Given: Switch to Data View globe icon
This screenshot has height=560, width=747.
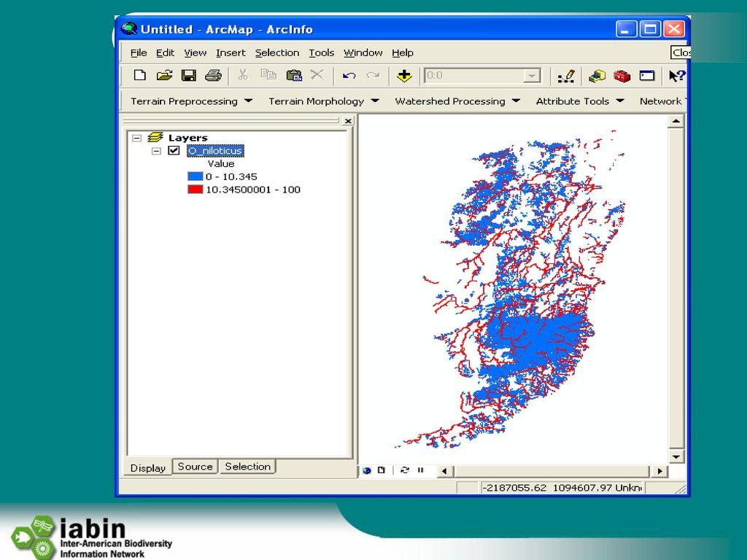Looking at the screenshot, I should click(367, 470).
